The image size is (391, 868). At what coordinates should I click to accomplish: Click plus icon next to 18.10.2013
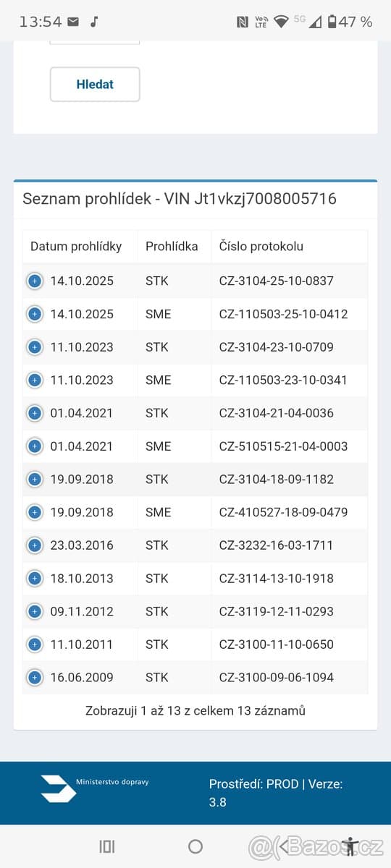tap(34, 579)
